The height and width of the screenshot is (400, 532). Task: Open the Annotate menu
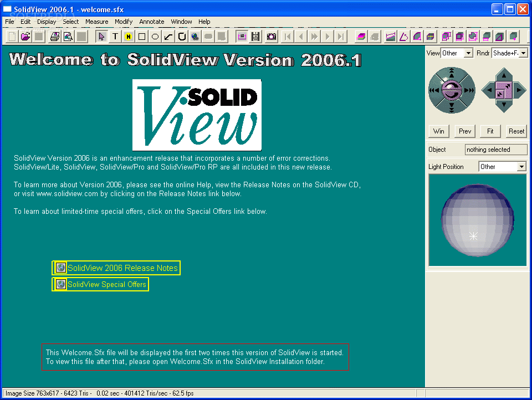click(x=152, y=22)
